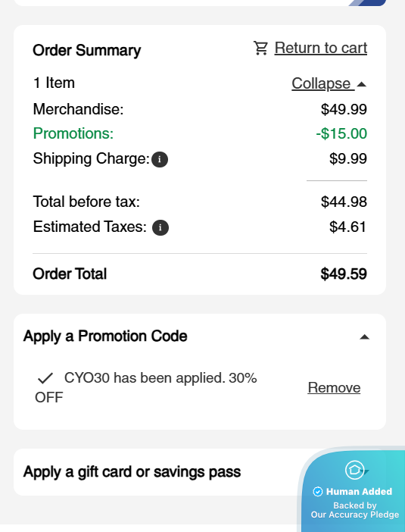Open the Return to cart link
This screenshot has width=405, height=532.
point(321,48)
